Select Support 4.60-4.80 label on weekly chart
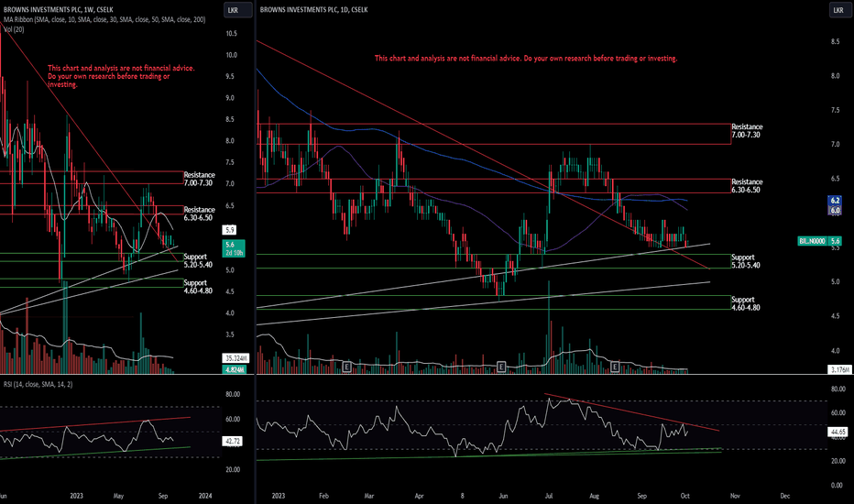The width and height of the screenshot is (854, 504). [x=198, y=287]
